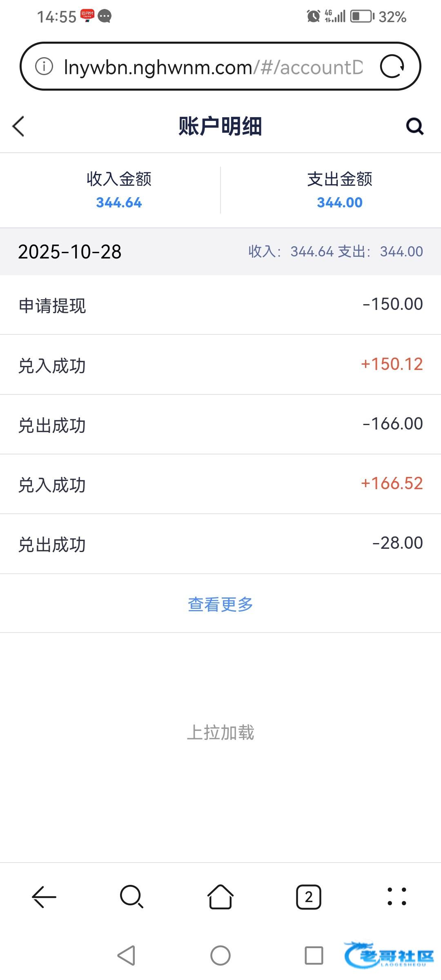Open the tab switcher showing 2 tabs
Image resolution: width=441 pixels, height=980 pixels.
[309, 897]
